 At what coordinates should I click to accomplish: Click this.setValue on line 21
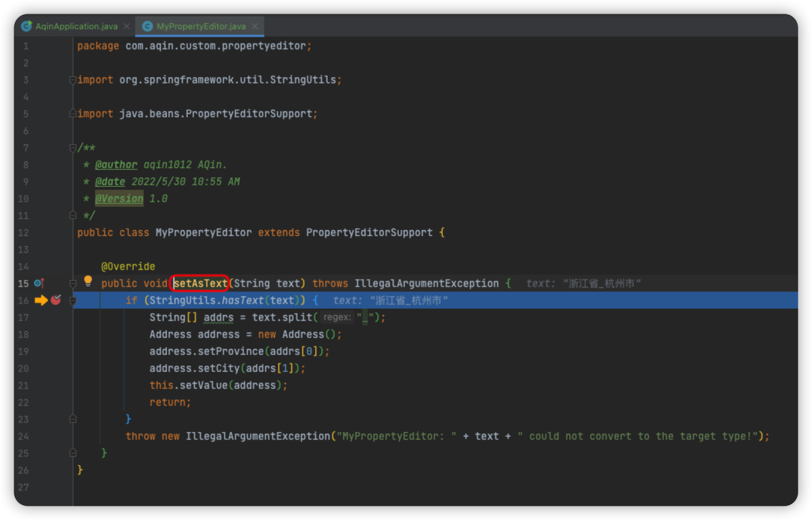(x=188, y=385)
